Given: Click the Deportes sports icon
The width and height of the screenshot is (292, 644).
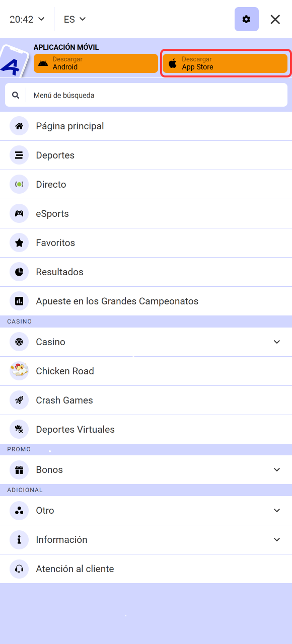Looking at the screenshot, I should click(19, 155).
